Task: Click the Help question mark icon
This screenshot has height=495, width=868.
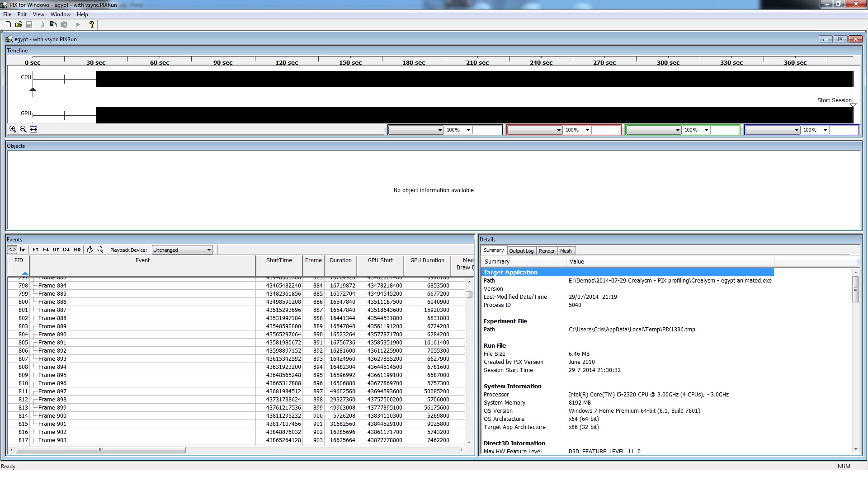Action: [x=92, y=24]
